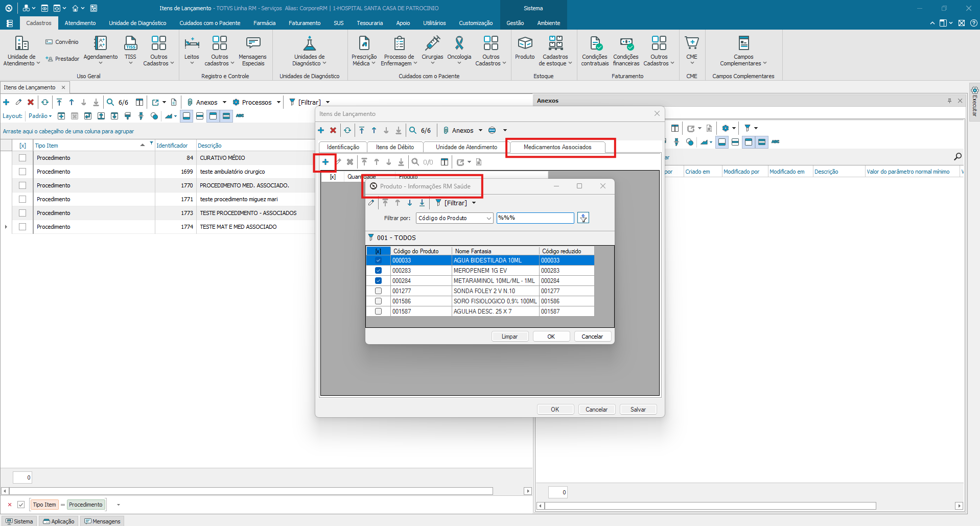The height and width of the screenshot is (526, 980).
Task: Click the Anexos panel horizontal scrollbar
Action: tap(710, 506)
